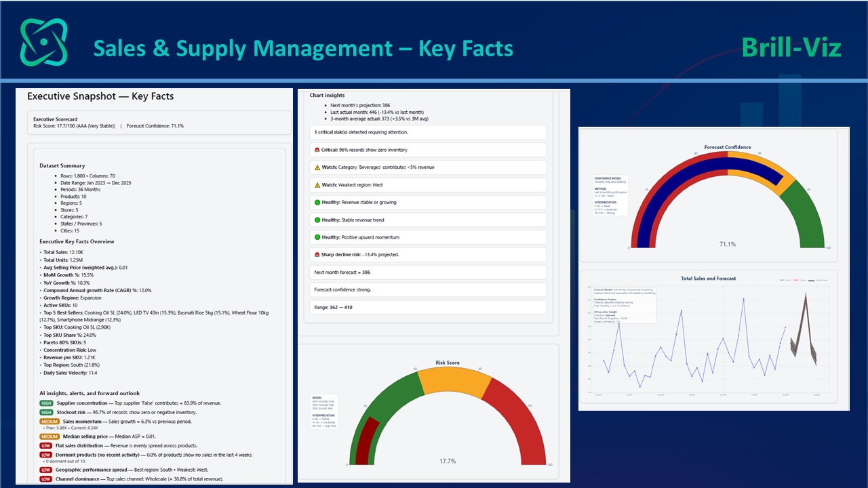This screenshot has height=488, width=868.
Task: Click green dot beside Stable revenue trend
Action: 317,220
